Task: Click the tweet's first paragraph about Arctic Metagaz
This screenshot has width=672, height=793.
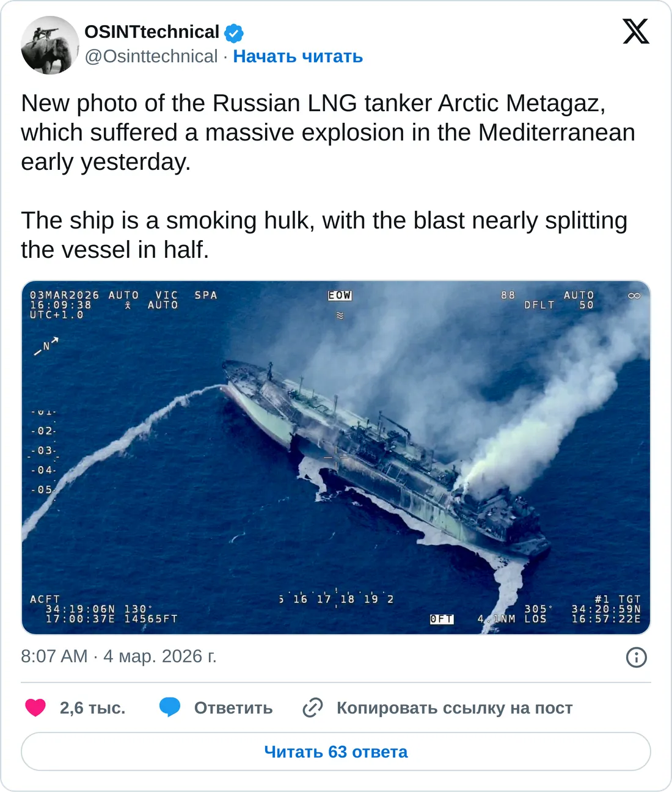Action: tap(327, 132)
